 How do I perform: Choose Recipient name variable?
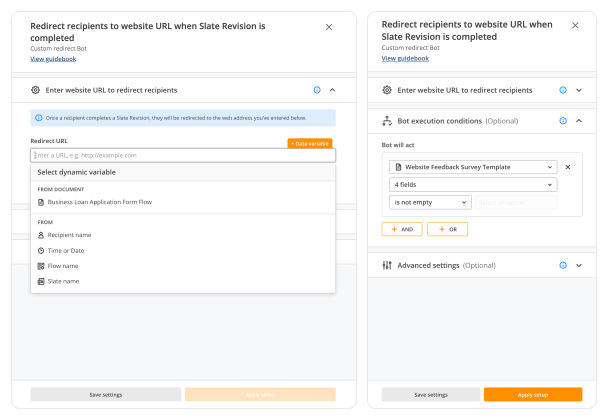click(183, 235)
